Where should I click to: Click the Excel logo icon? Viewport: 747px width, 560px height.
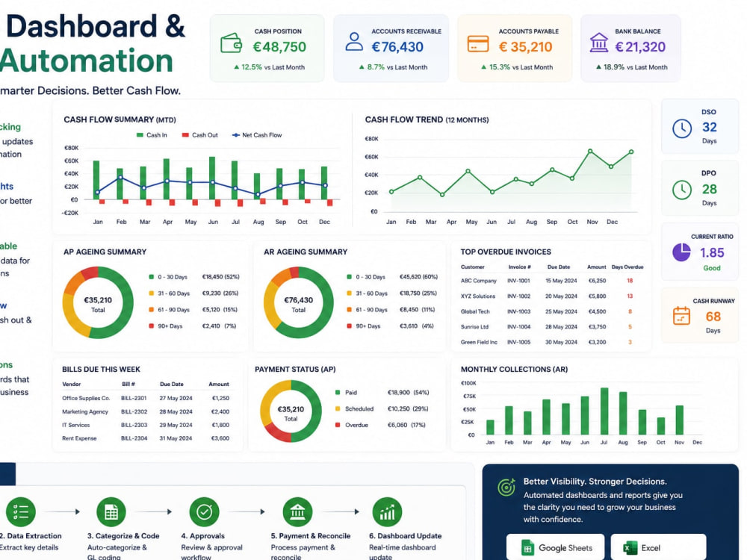[630, 547]
